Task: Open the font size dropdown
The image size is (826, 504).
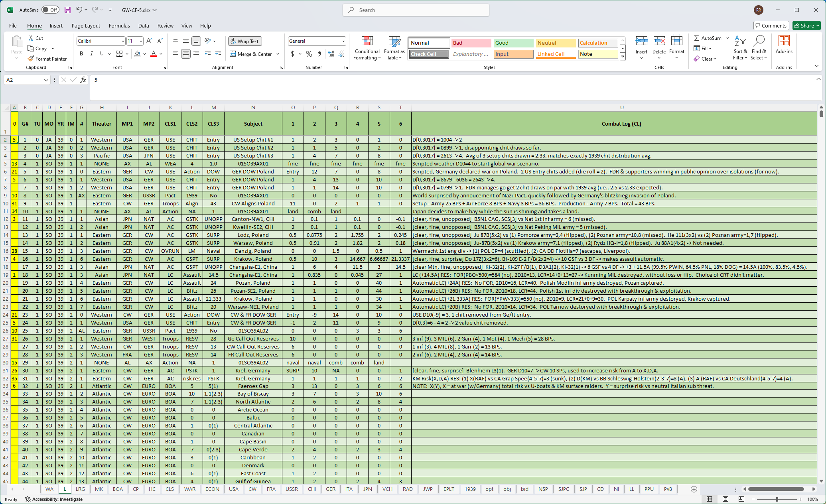Action: pos(141,41)
